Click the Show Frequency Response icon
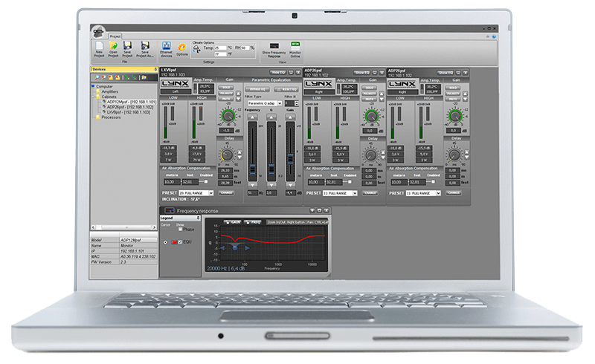The height and width of the screenshot is (364, 595). tap(274, 45)
